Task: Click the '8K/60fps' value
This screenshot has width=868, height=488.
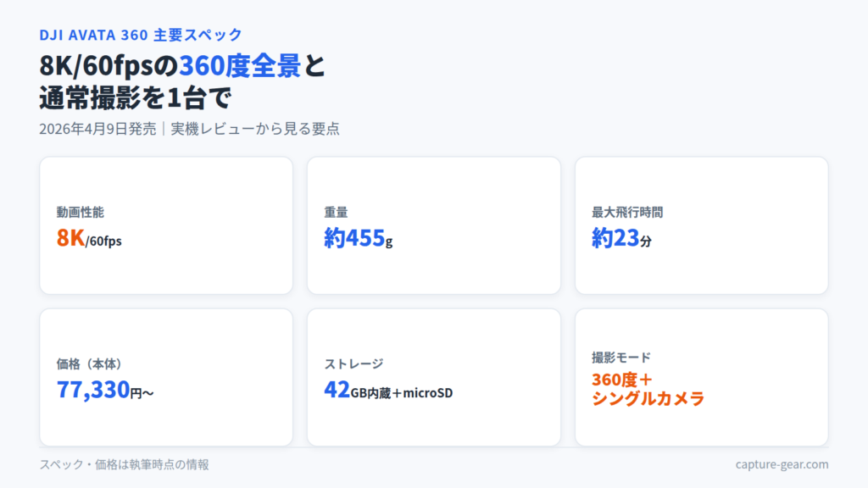Action: pyautogui.click(x=89, y=238)
